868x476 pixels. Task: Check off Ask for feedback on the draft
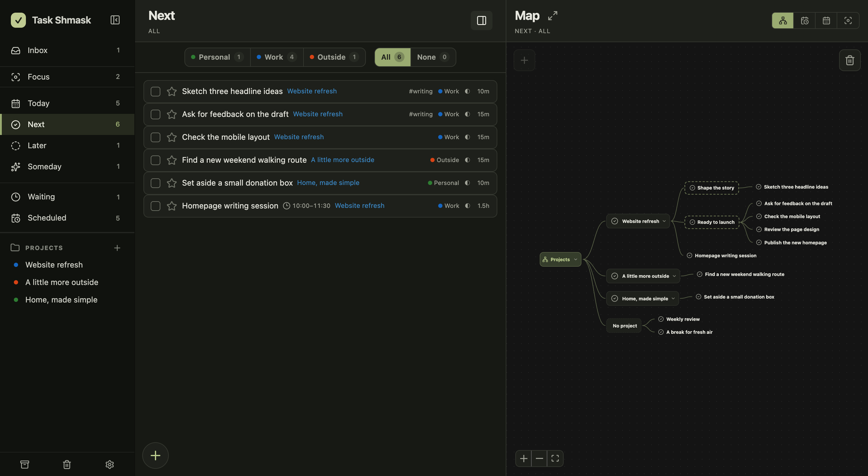pyautogui.click(x=155, y=114)
